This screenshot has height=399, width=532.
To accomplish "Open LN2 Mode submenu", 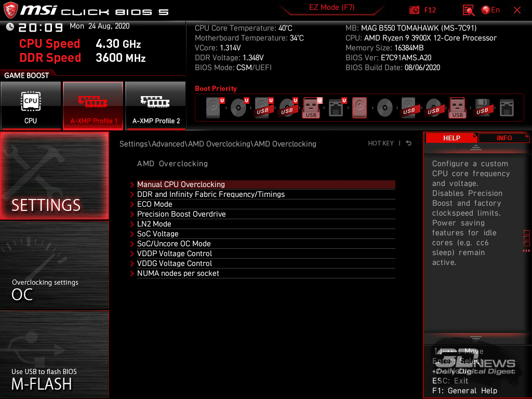I will (266, 223).
